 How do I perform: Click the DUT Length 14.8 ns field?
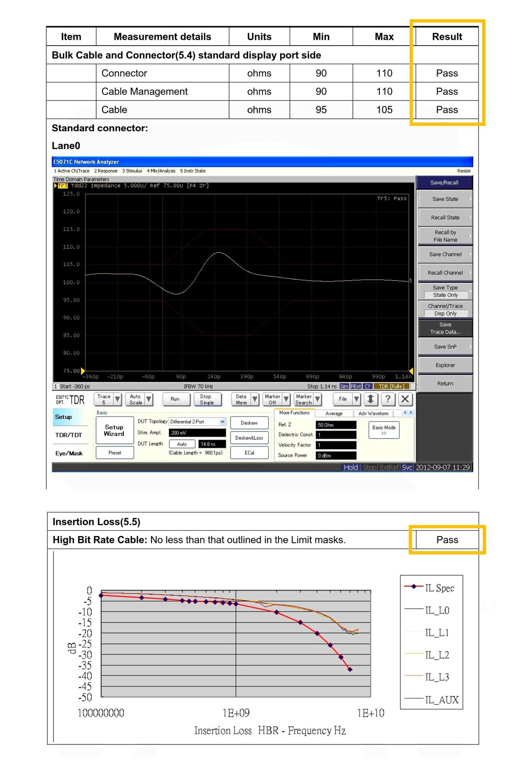(x=212, y=444)
